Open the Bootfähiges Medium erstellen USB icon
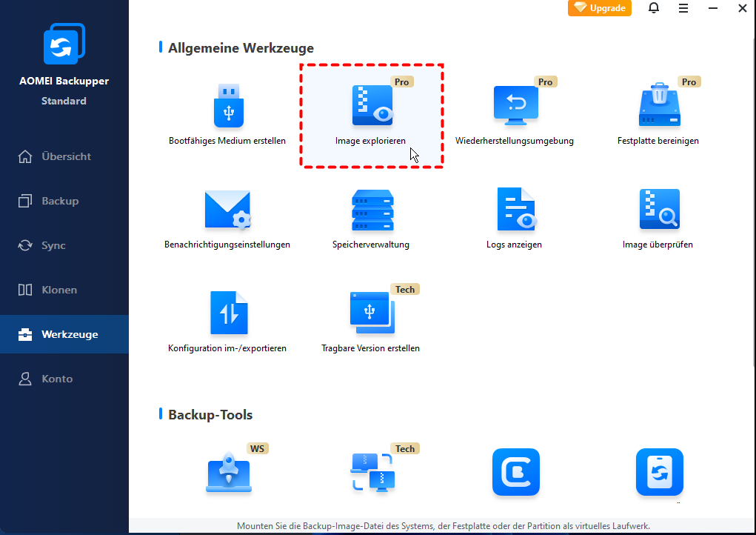756x535 pixels. [x=229, y=106]
